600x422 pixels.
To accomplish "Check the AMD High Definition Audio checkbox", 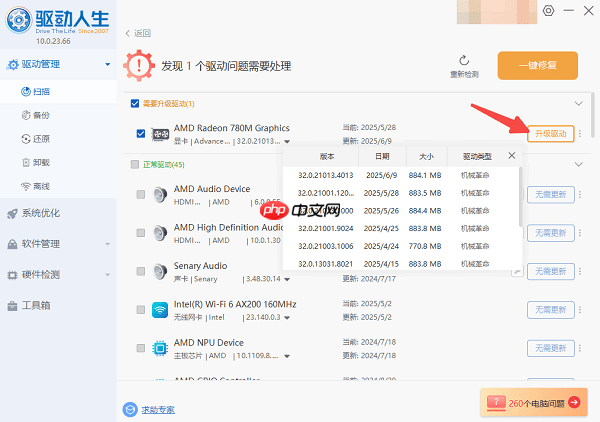I will (141, 233).
